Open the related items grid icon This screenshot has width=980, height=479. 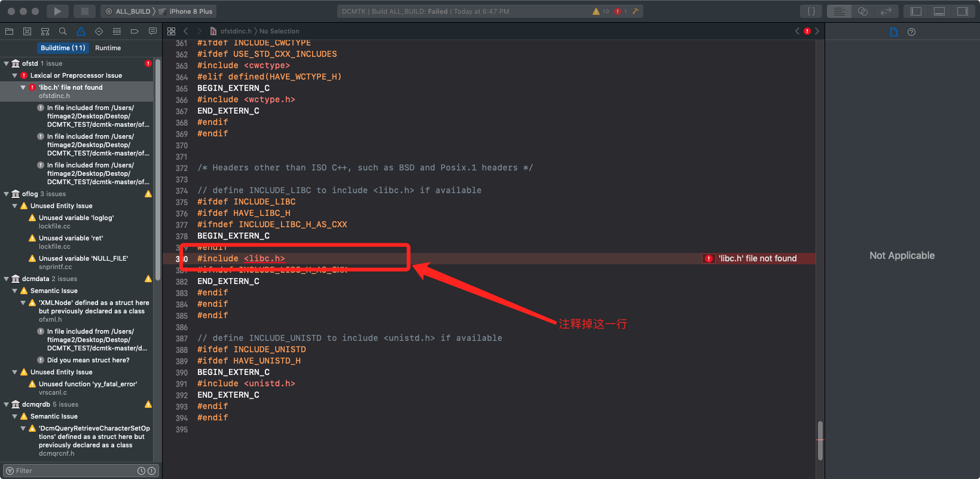pos(172,31)
